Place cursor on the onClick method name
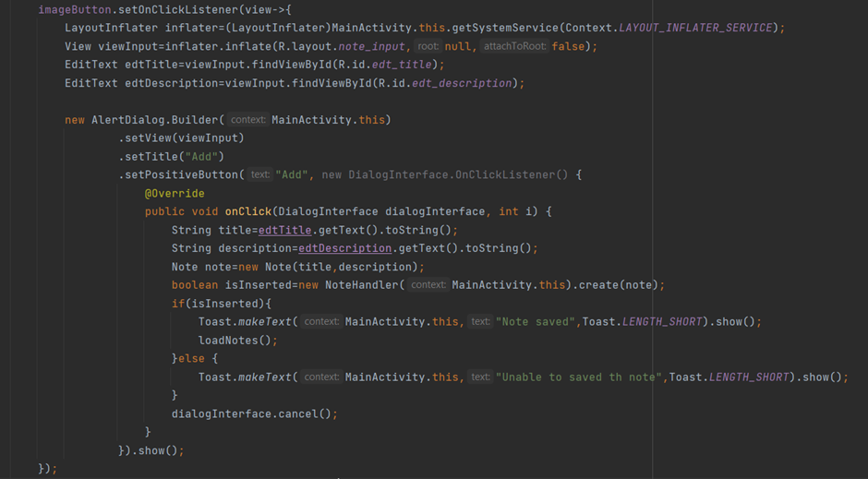The height and width of the screenshot is (479, 868). [x=247, y=211]
